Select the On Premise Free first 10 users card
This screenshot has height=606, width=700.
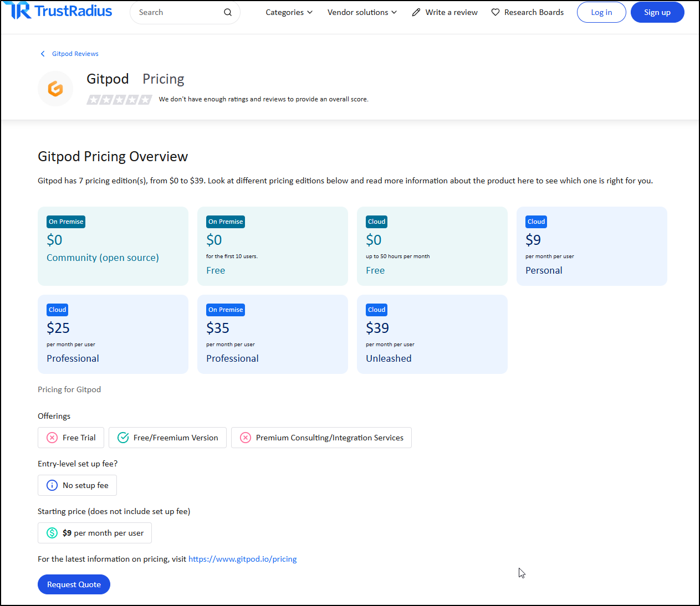[x=273, y=246]
